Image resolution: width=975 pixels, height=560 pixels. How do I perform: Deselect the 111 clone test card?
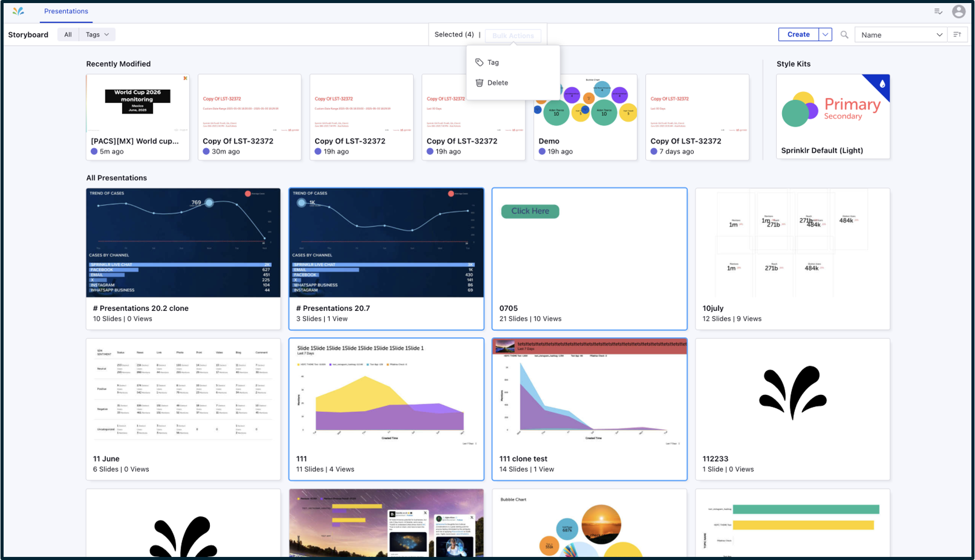point(590,409)
